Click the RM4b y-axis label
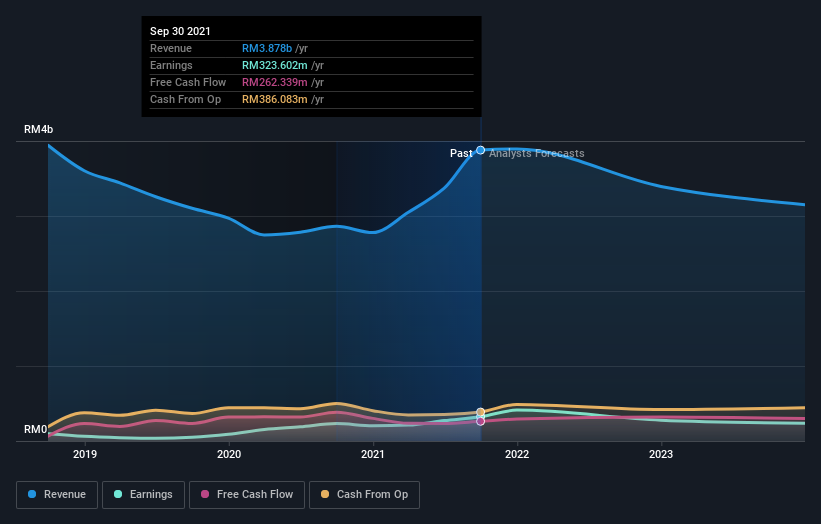 click(38, 129)
